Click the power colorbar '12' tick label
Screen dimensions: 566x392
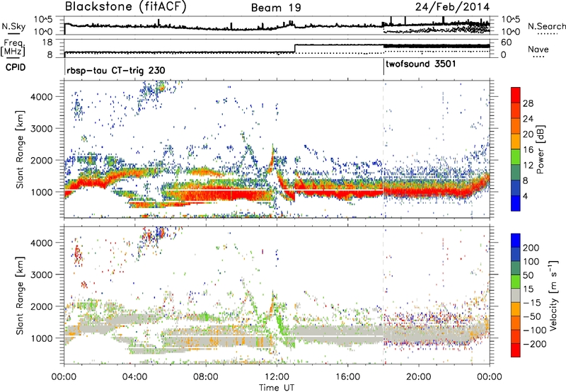tap(528, 166)
